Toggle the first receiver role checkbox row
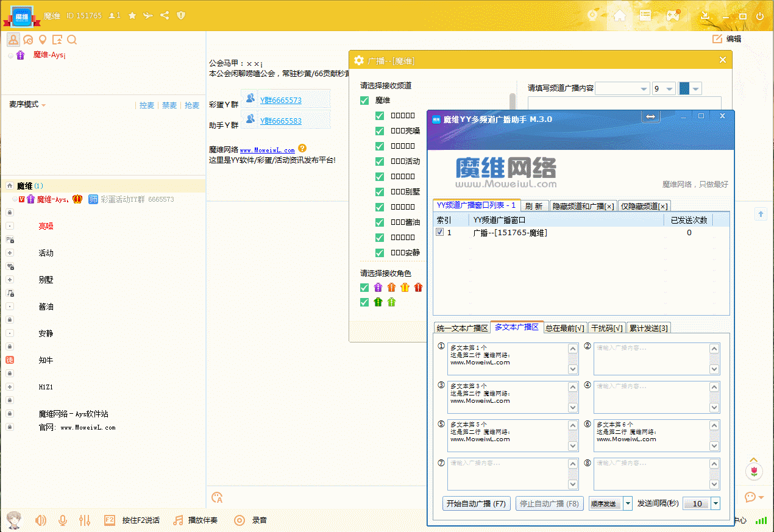The image size is (774, 532). click(364, 288)
